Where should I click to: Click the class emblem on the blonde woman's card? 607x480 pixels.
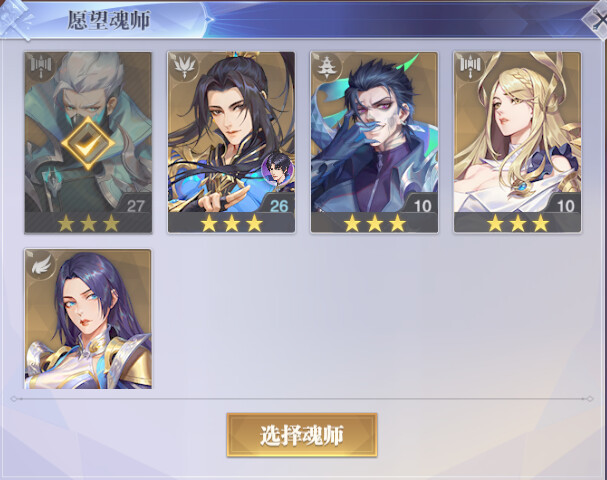point(470,66)
